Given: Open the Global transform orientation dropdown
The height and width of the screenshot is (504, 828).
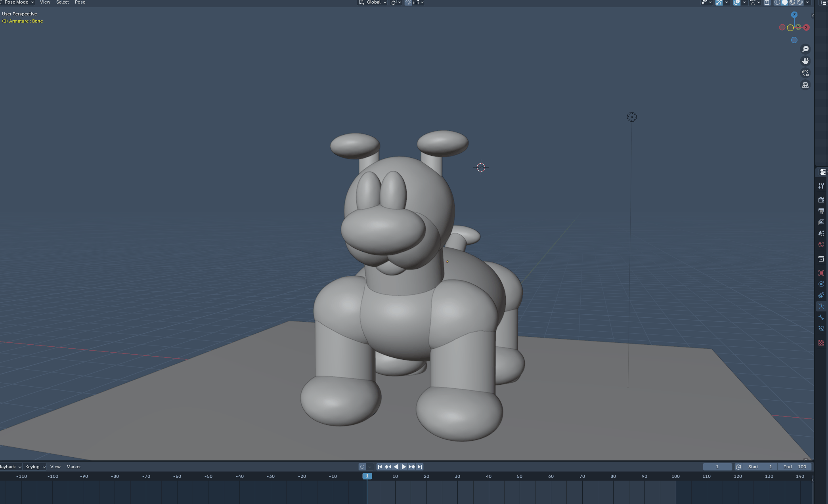Looking at the screenshot, I should pyautogui.click(x=373, y=2).
